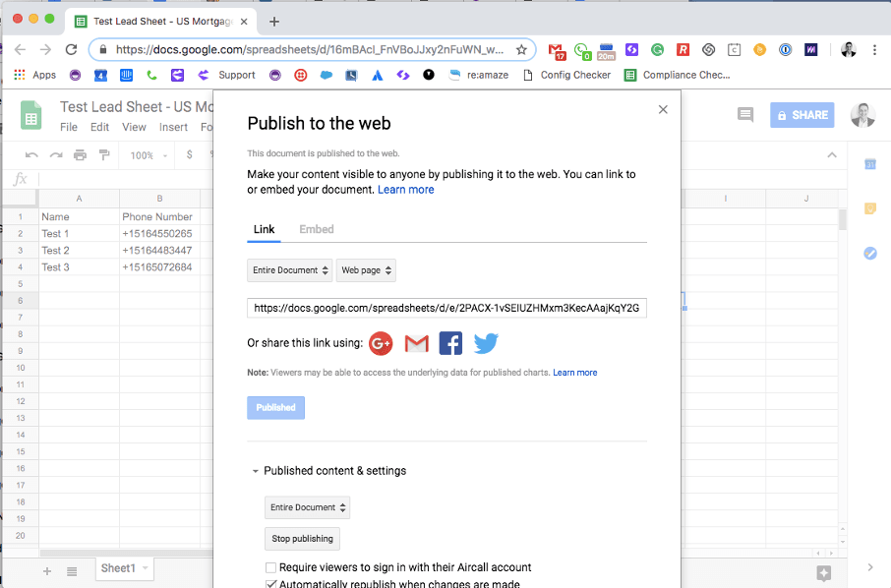891x588 pixels.
Task: Open the Web page format dropdown
Action: (366, 270)
